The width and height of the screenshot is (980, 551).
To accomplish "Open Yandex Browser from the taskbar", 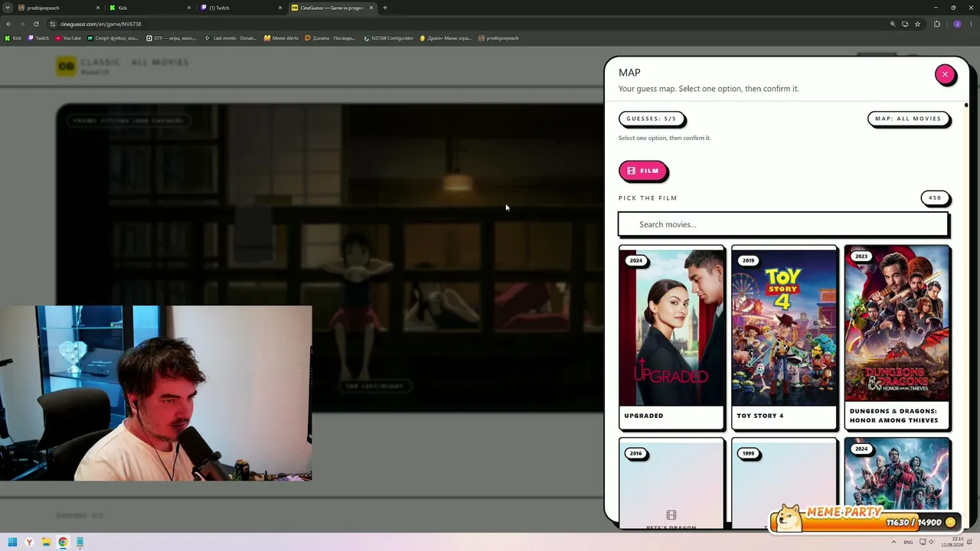I will pyautogui.click(x=29, y=543).
